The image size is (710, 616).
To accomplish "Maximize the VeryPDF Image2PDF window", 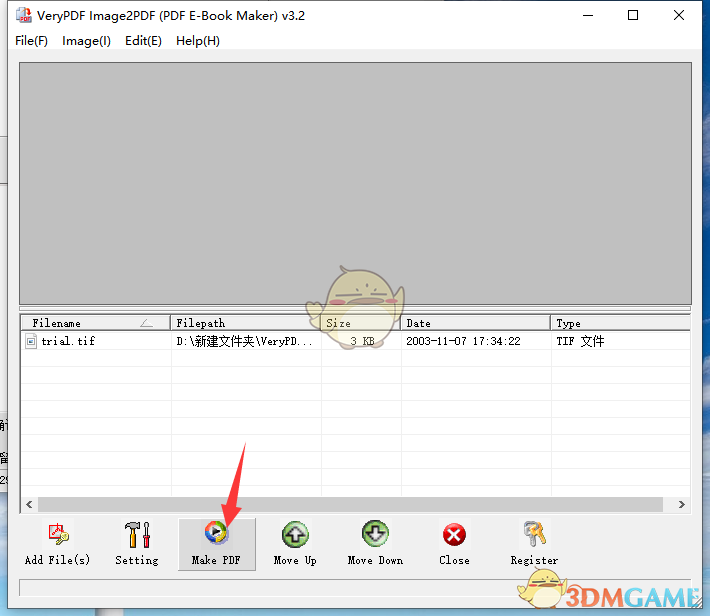I will pyautogui.click(x=633, y=15).
